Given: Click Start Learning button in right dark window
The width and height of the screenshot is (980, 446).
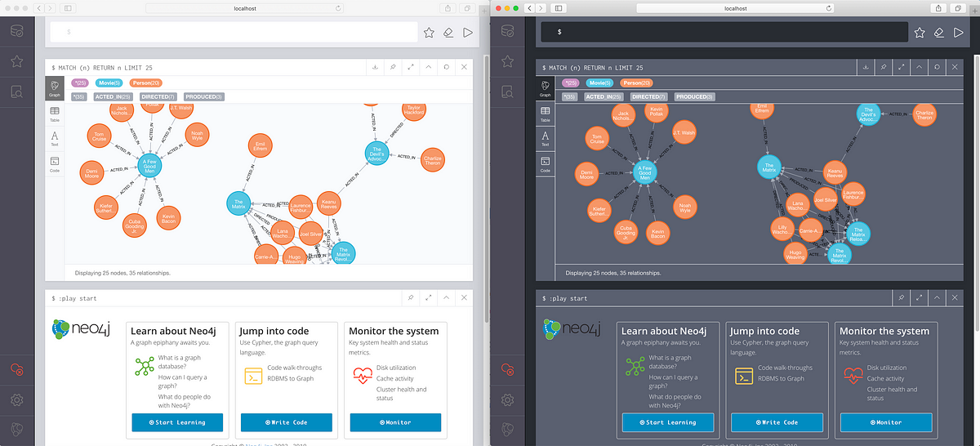Looking at the screenshot, I should tap(667, 422).
